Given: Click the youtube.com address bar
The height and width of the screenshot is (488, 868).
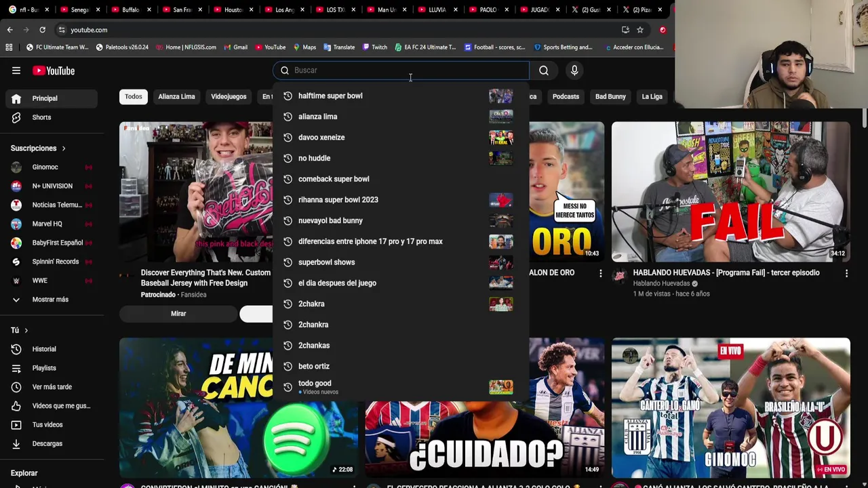Looking at the screenshot, I should point(339,30).
